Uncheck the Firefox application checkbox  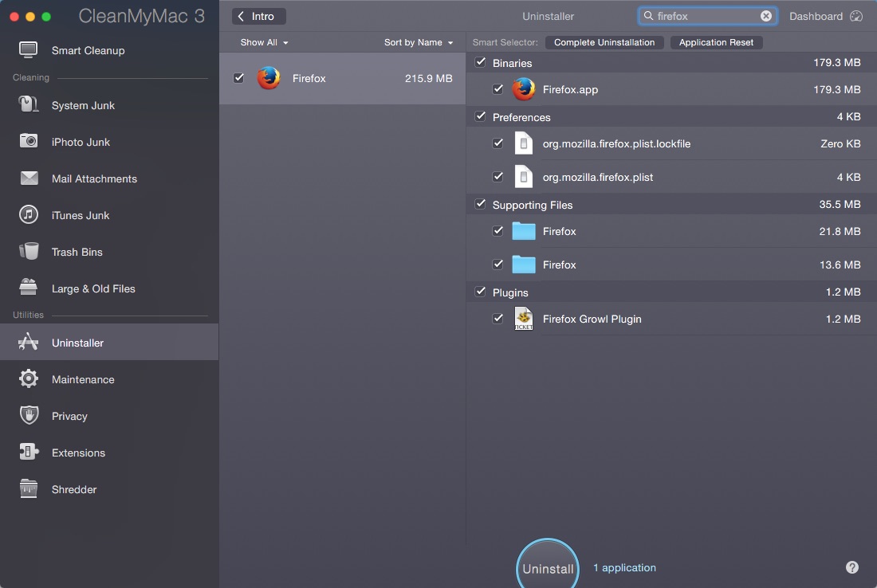tap(239, 78)
